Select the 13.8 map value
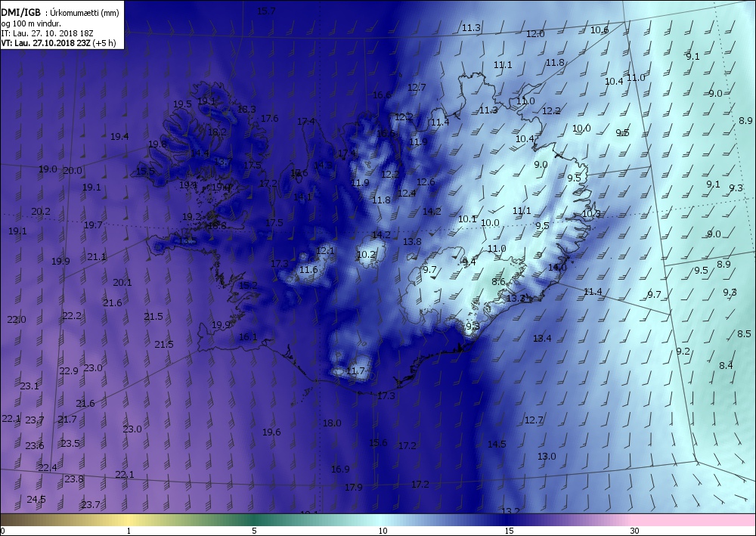Screen dimensions: 756x536 click(x=412, y=242)
